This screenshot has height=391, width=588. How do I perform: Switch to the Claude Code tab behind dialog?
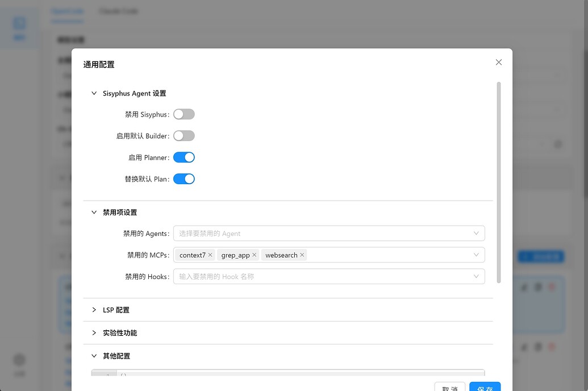click(x=119, y=11)
